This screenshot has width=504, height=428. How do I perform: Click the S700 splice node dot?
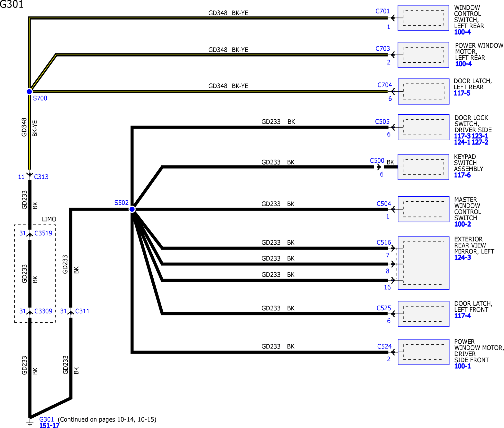pos(29,92)
